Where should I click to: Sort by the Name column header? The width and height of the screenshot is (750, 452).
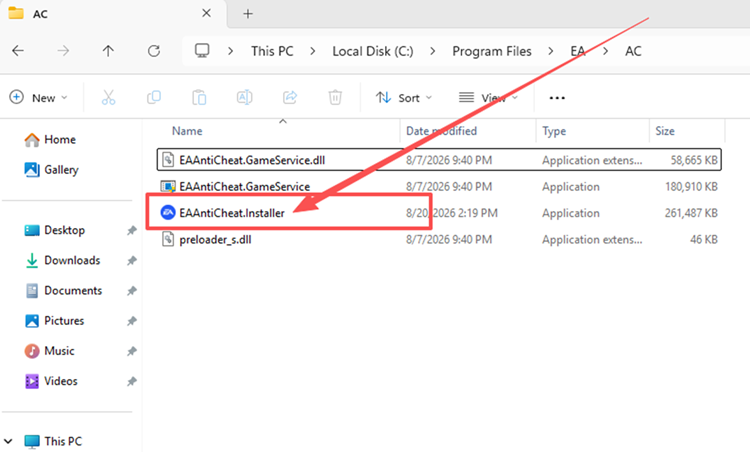(x=187, y=131)
